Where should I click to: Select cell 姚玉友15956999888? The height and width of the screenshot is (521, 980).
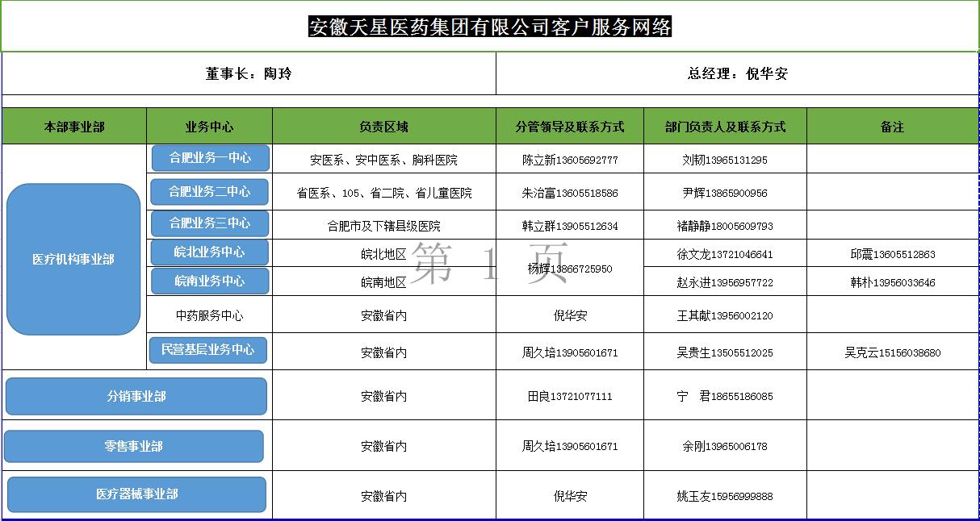point(725,496)
